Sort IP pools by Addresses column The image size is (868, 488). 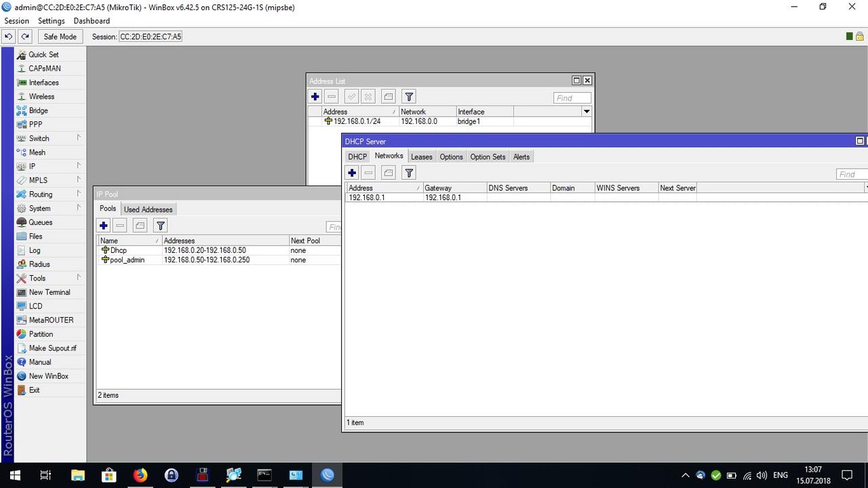(225, 241)
